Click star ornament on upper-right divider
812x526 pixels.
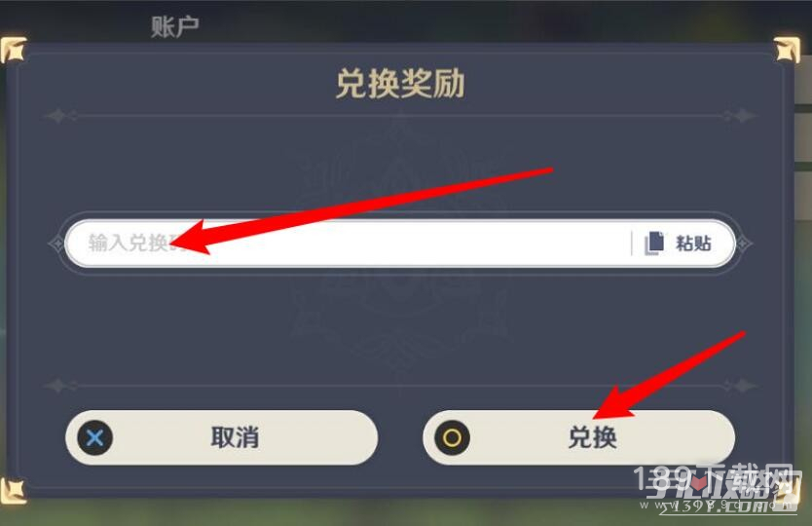click(x=742, y=116)
